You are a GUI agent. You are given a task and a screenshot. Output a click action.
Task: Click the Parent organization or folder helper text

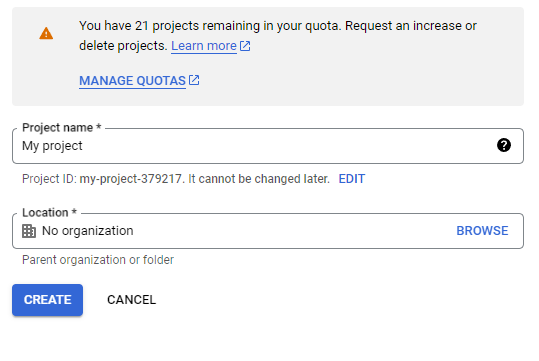pyautogui.click(x=98, y=260)
